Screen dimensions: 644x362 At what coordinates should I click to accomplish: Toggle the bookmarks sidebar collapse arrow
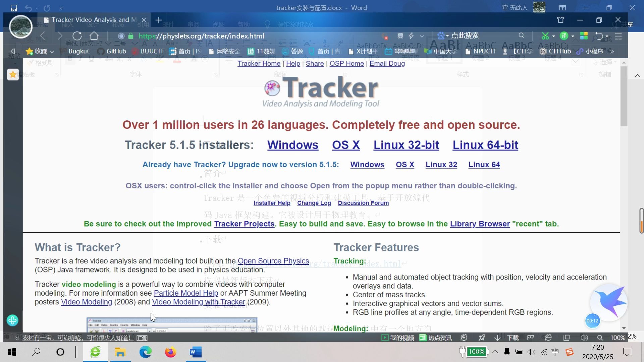13,51
